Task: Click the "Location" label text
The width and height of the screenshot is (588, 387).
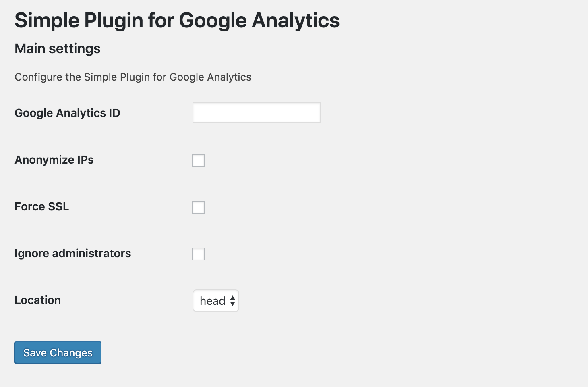Action: tap(37, 300)
